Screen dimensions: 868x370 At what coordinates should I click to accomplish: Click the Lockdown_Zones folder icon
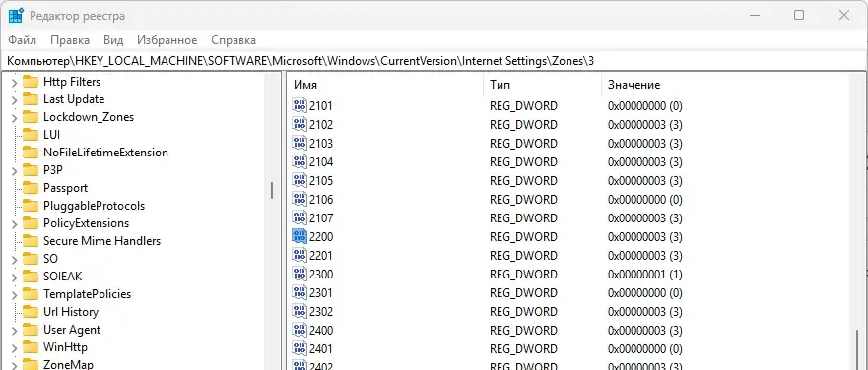(x=30, y=117)
